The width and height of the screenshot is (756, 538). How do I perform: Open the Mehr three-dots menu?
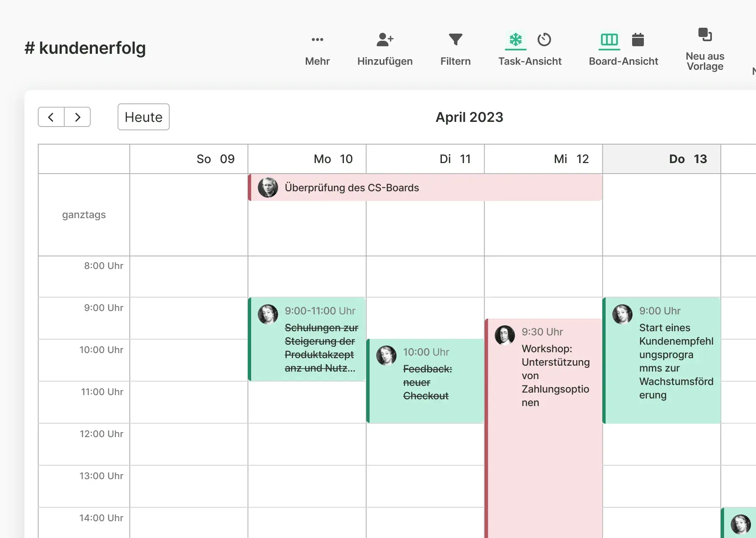pyautogui.click(x=317, y=40)
